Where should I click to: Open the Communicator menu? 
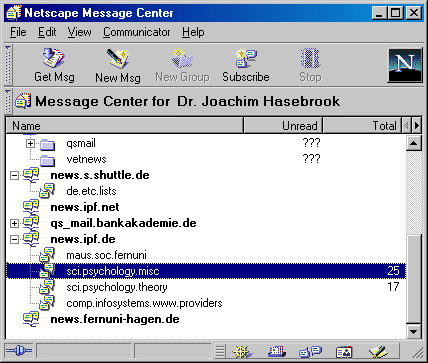137,32
